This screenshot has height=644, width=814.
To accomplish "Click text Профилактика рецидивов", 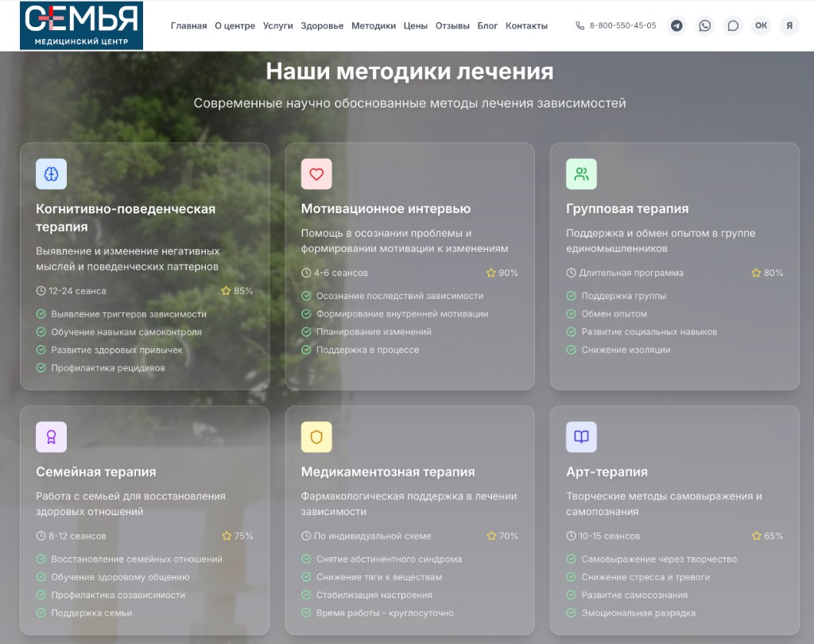I will point(108,367).
